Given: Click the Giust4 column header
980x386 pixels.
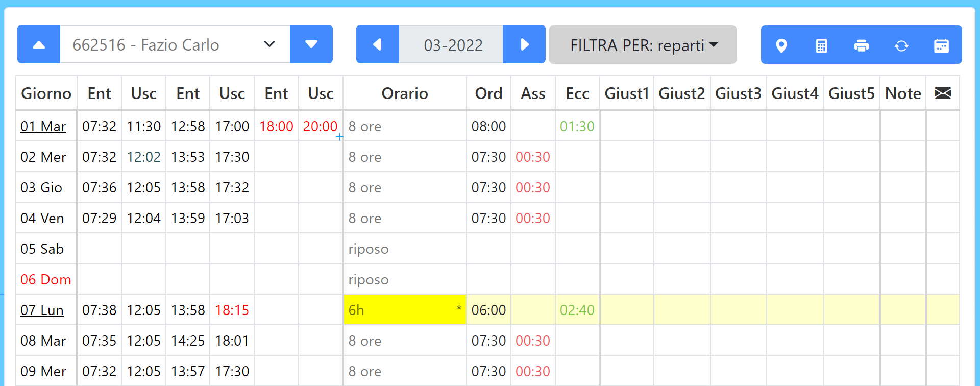Looking at the screenshot, I should pos(795,93).
